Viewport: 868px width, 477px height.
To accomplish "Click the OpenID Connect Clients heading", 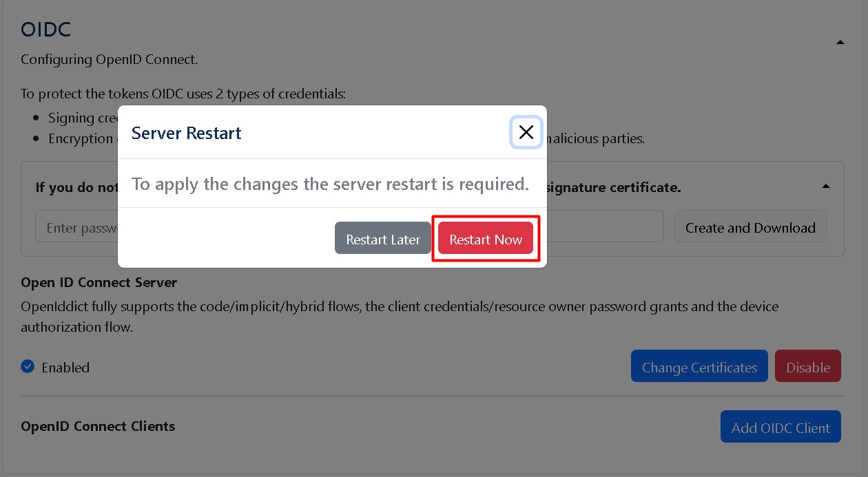I will pos(98,426).
